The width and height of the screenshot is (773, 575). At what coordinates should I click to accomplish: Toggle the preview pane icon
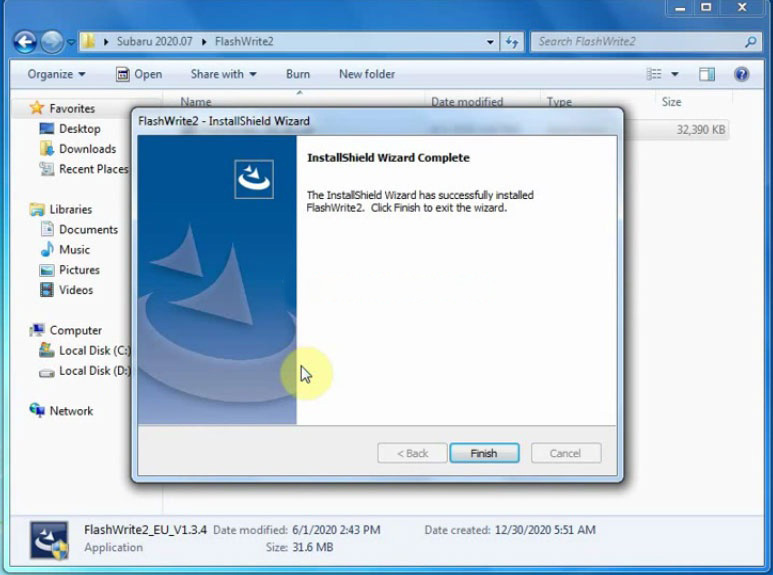(x=706, y=74)
